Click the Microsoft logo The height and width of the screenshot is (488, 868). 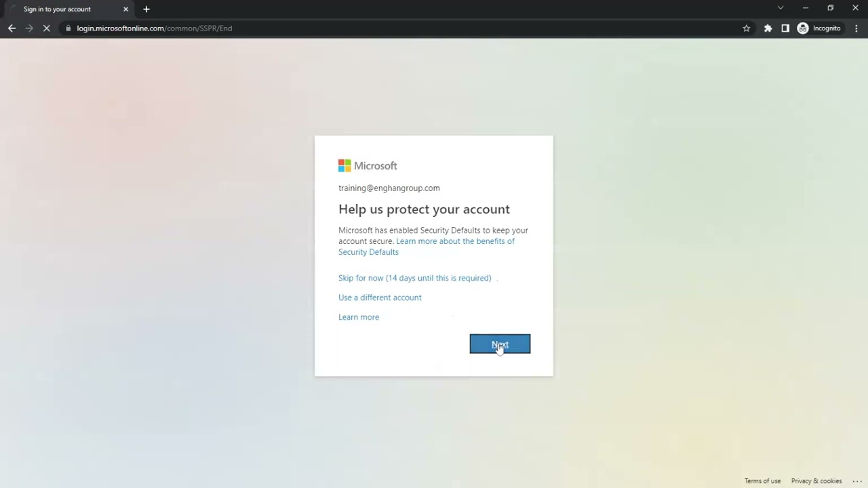click(x=368, y=165)
